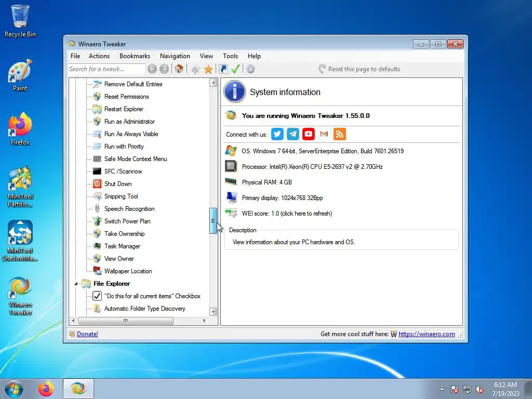Select Run with Priority in the tree
Image resolution: width=532 pixels, height=399 pixels.
(124, 146)
